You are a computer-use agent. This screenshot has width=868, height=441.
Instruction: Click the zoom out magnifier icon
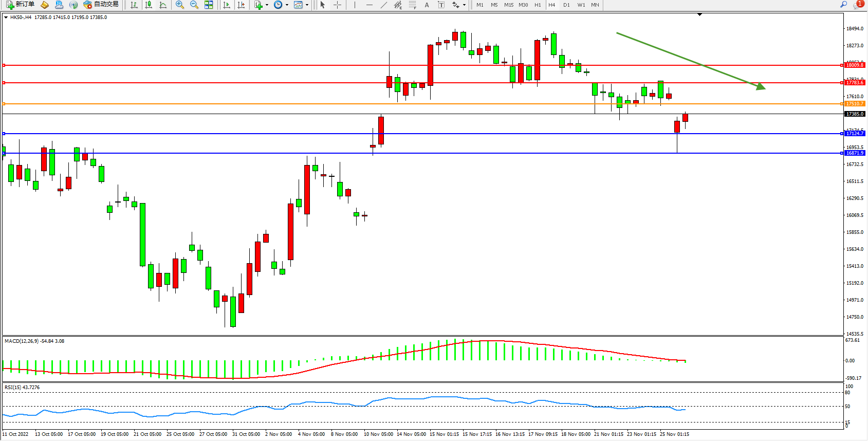coord(194,5)
